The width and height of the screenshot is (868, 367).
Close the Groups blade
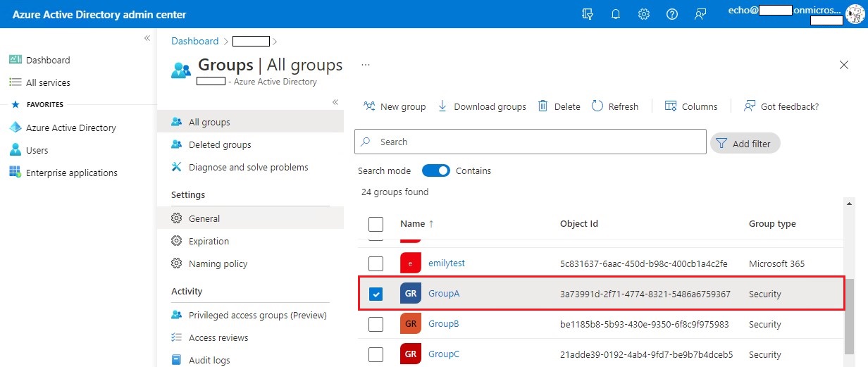click(x=844, y=65)
